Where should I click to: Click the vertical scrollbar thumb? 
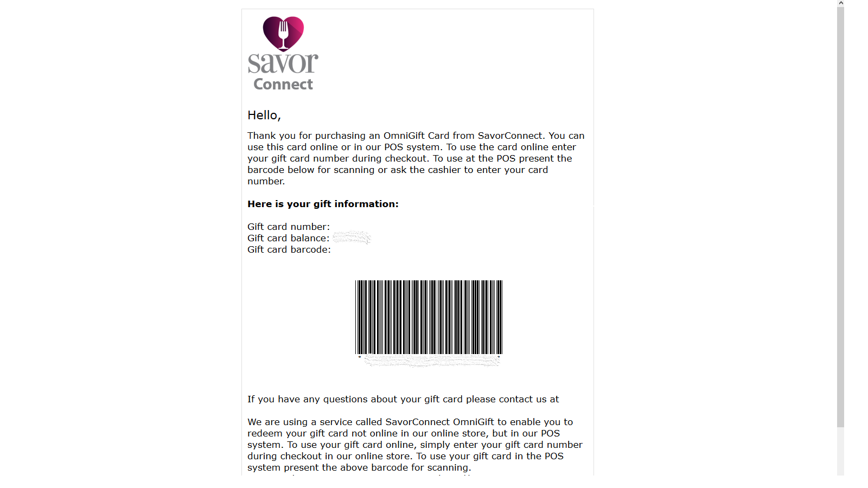tap(840, 217)
